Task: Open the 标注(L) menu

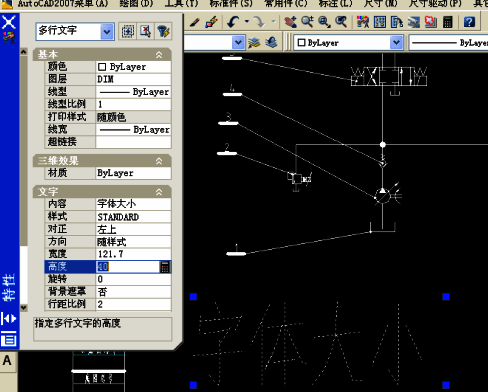Action: pos(335,4)
